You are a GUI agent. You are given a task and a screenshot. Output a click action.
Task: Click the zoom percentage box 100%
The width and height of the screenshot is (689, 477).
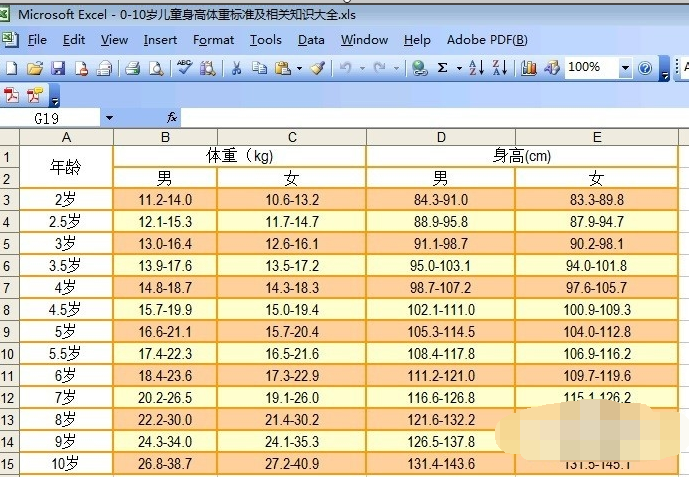591,68
